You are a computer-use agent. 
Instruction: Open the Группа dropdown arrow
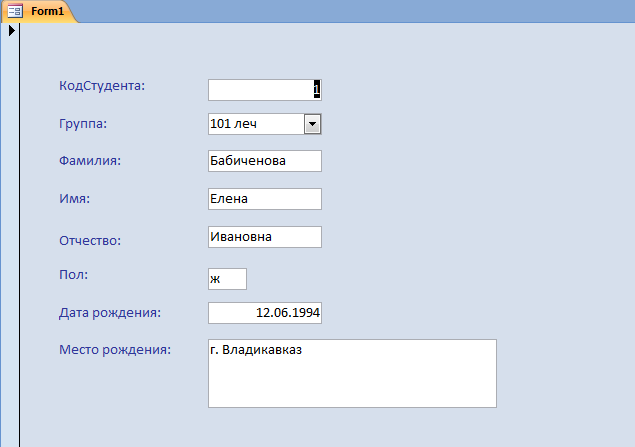(x=311, y=124)
